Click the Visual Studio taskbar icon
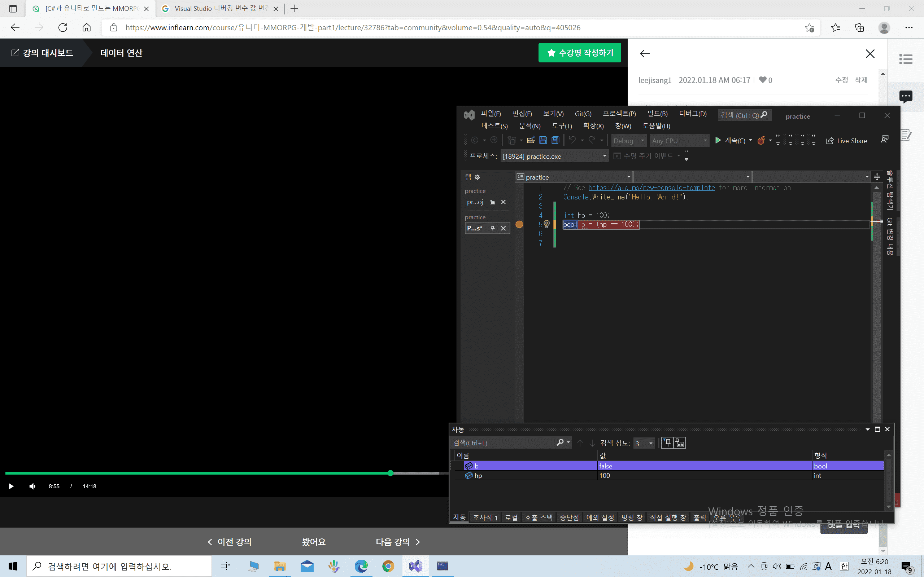This screenshot has height=577, width=924. pyautogui.click(x=415, y=566)
